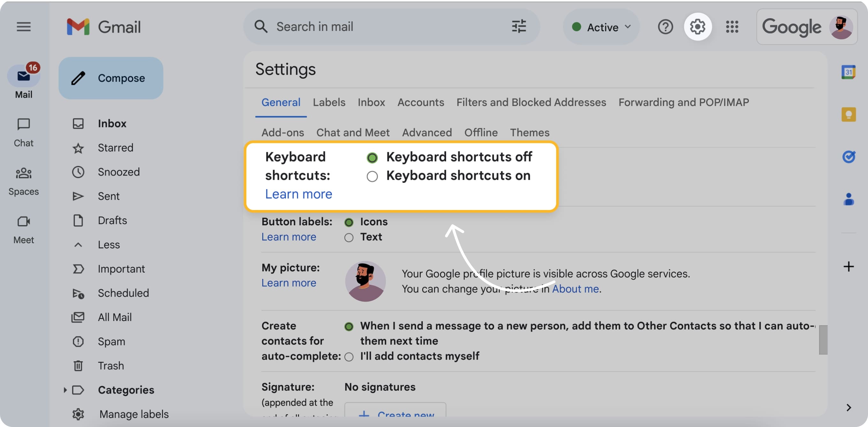Switch button labels to Text
Image resolution: width=868 pixels, height=427 pixels.
(x=349, y=237)
